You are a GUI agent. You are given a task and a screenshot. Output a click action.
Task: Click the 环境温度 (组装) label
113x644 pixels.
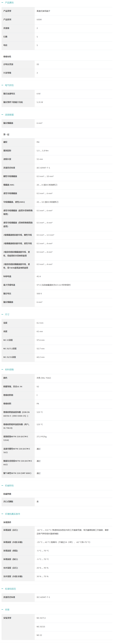[x=10, y=551]
